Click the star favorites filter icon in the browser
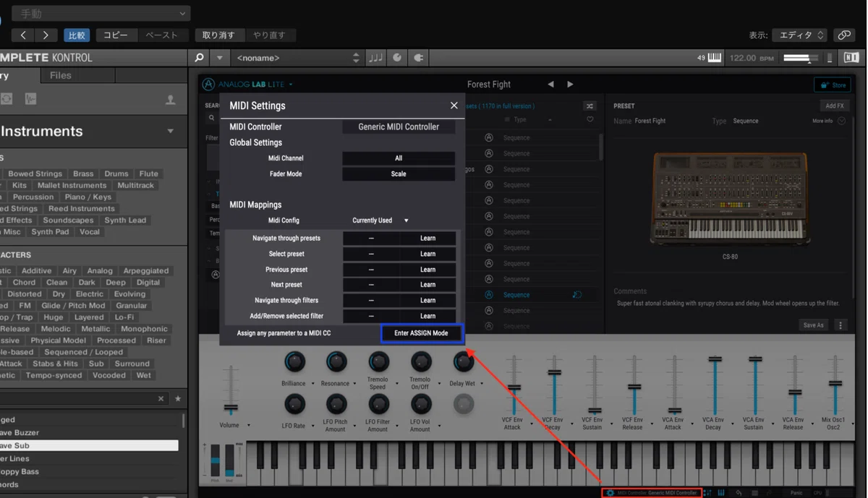 [178, 399]
